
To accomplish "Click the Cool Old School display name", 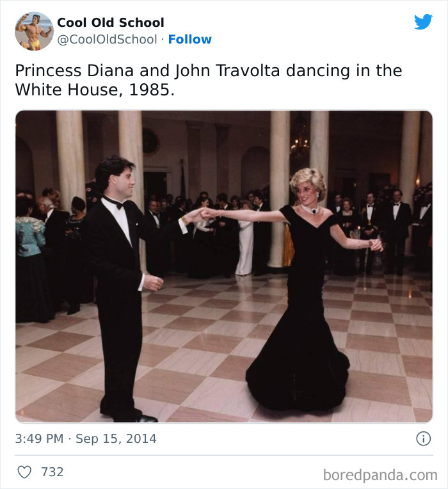I will pyautogui.click(x=111, y=22).
